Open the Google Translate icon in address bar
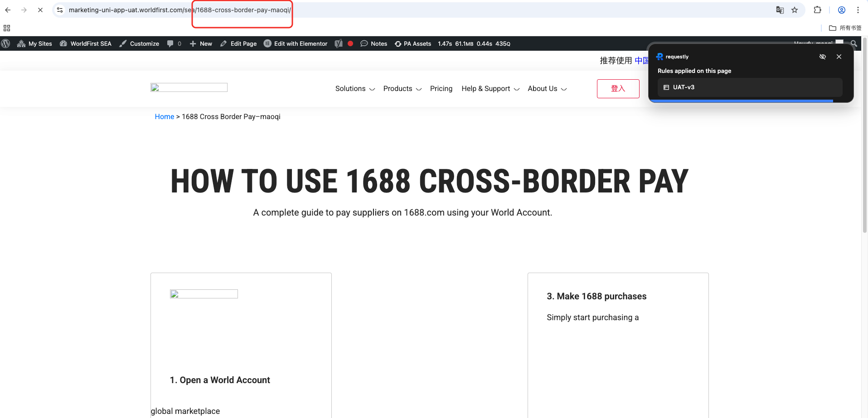Image resolution: width=868 pixels, height=418 pixels. click(x=780, y=10)
